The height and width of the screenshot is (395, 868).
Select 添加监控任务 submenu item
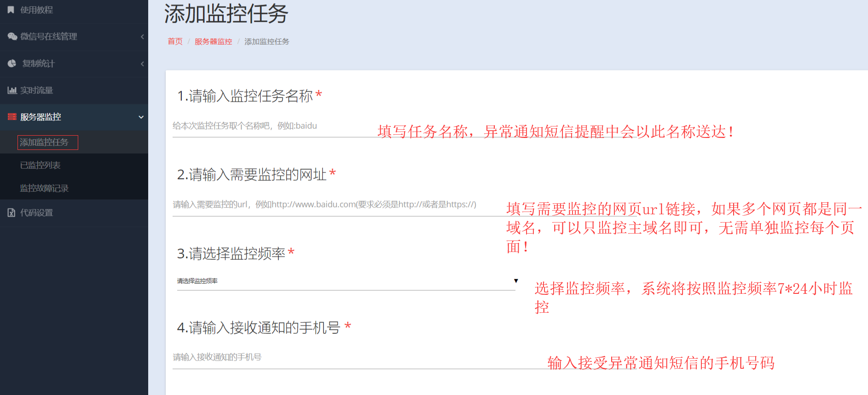point(44,142)
